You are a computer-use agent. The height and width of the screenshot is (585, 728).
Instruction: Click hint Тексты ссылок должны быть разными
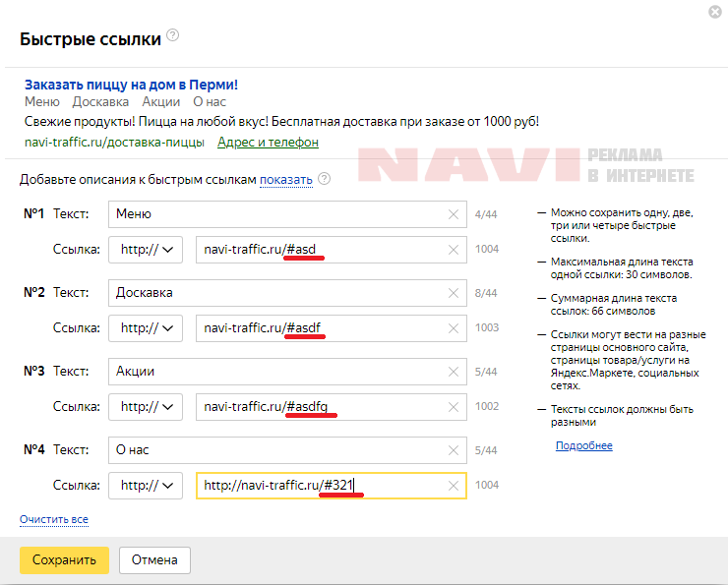coord(622,416)
